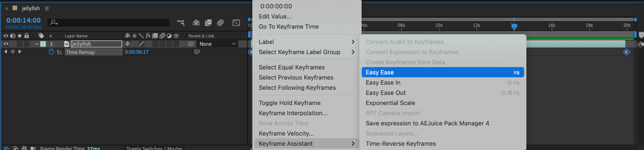Click the Time Remap graph icon
644x150 pixels.
tap(60, 52)
